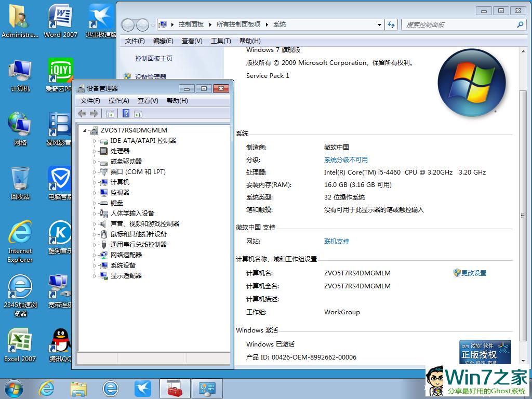Click the blue question mark Help toolbar icon
Image resolution: width=532 pixels, height=399 pixels.
(126, 114)
